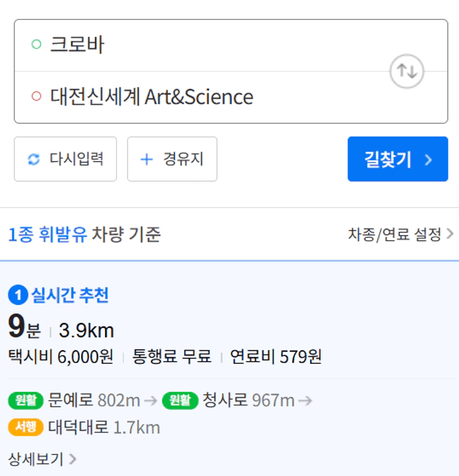The image size is (459, 476).
Task: Click the number 1 route badge
Action: [18, 296]
